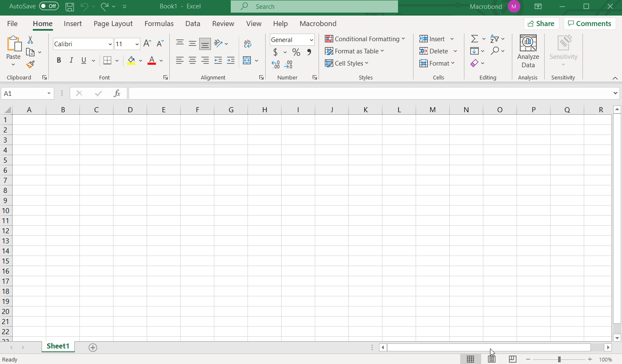Viewport: 622px width, 364px height.
Task: Open Name Box dropdown arrow
Action: tap(49, 93)
